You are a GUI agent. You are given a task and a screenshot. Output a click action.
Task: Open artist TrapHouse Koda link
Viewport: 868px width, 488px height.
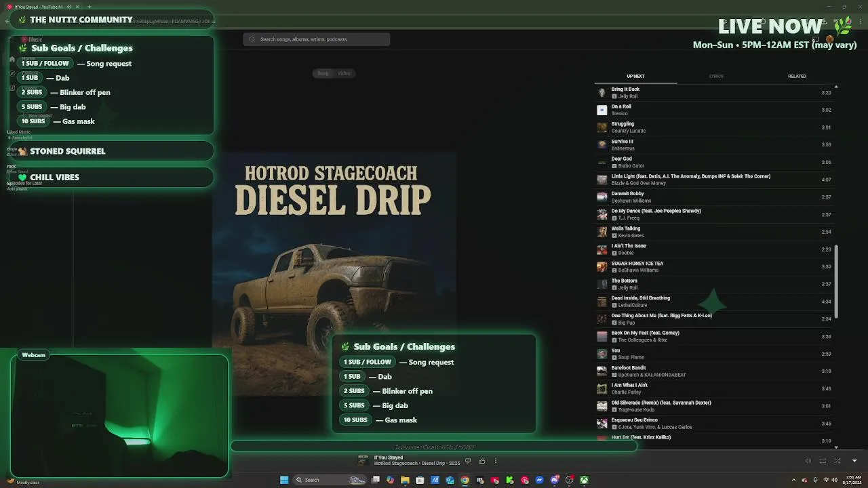coord(636,409)
